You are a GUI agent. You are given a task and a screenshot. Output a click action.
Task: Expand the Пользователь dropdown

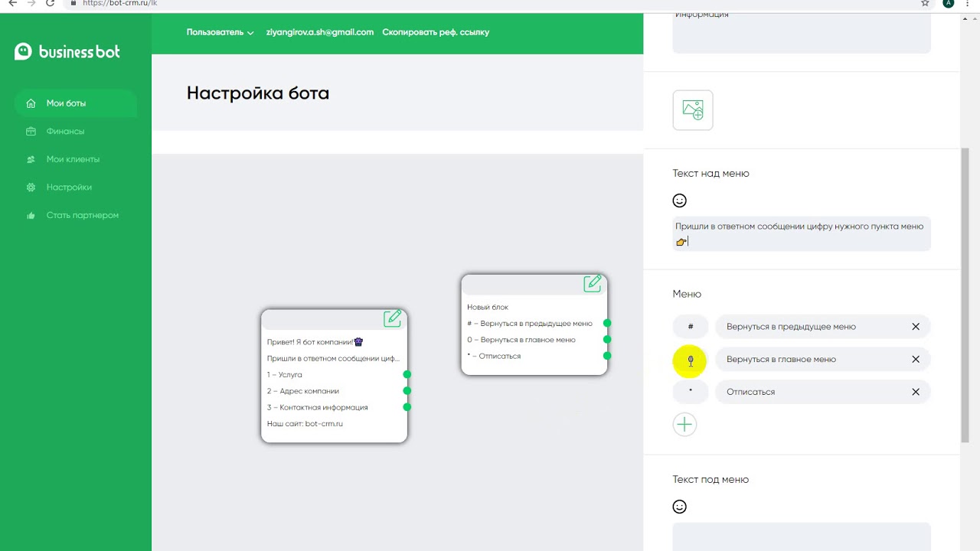(220, 32)
